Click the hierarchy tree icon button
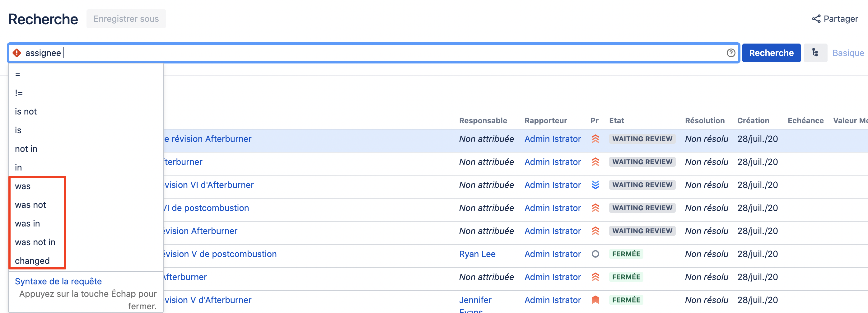868x313 pixels. click(x=815, y=53)
